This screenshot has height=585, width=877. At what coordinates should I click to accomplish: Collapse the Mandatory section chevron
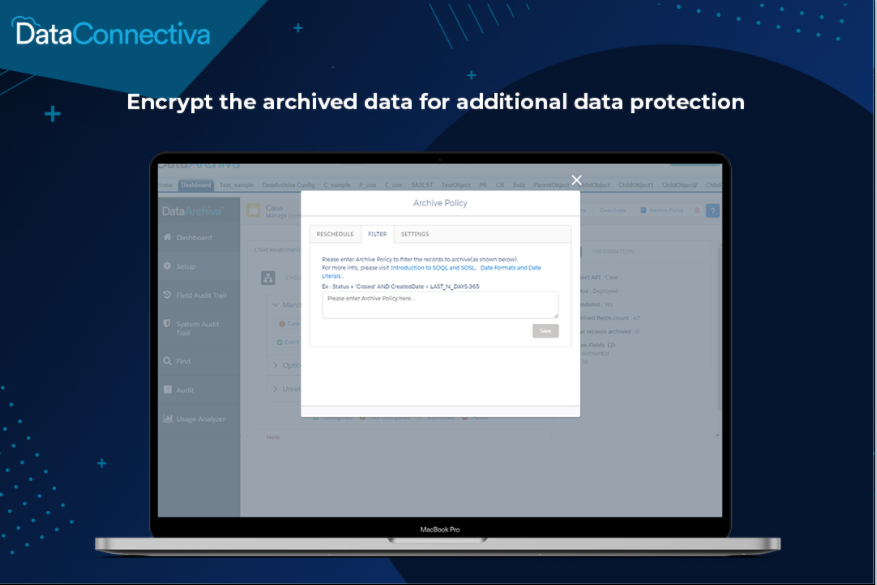[275, 305]
